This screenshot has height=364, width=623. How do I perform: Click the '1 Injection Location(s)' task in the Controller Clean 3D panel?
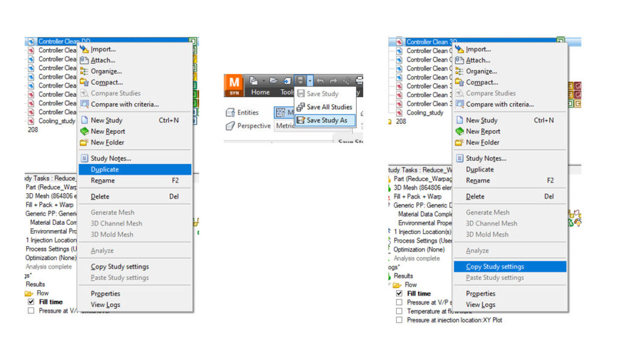coord(422,232)
